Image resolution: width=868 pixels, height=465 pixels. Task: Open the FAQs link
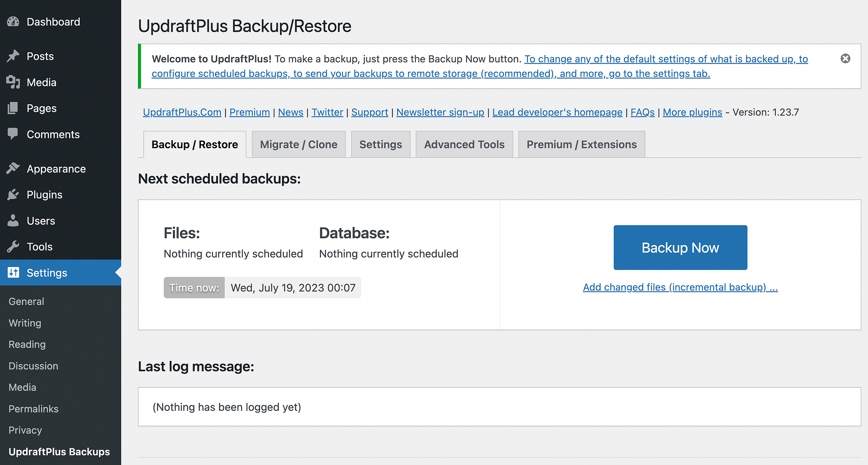643,112
